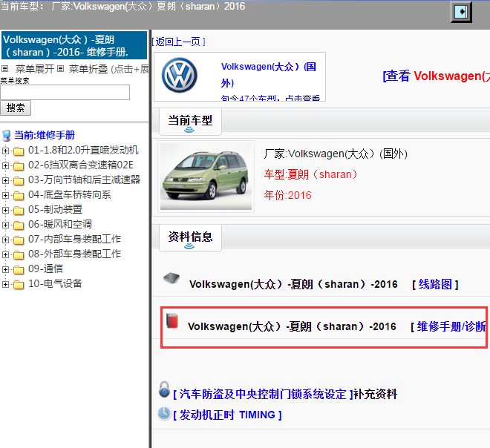Click the 查看 Volkswagen link at right
This screenshot has height=448, width=490.
click(x=437, y=76)
